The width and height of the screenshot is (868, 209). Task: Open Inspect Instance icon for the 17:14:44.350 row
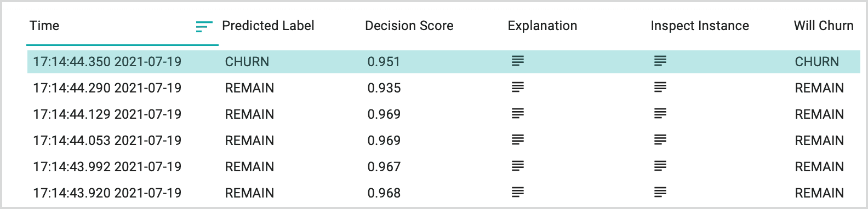click(x=660, y=61)
